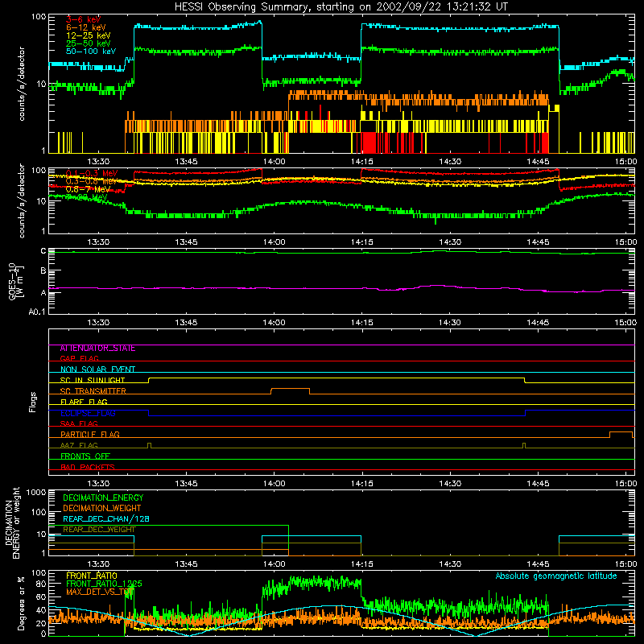Click the REAR_DEC_WEIGHT legend label

[99, 530]
